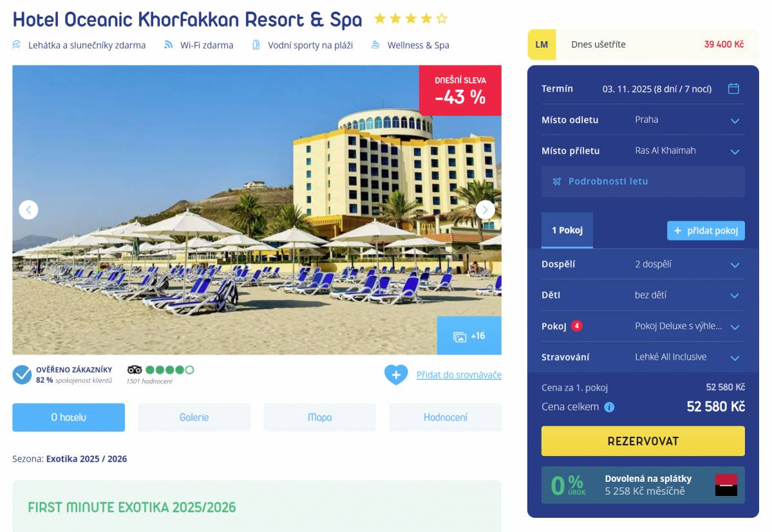
Task: Click the přidat pokoj button
Action: [706, 230]
